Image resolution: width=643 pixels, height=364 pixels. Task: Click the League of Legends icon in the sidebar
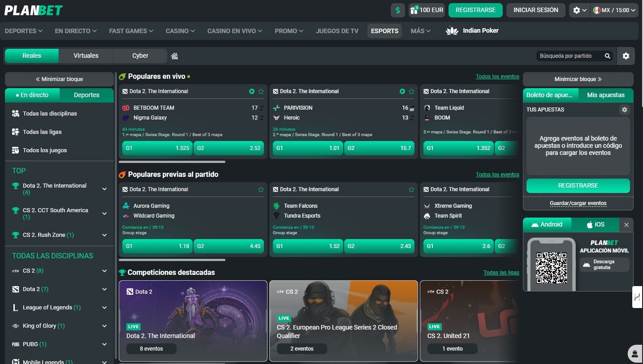point(16,308)
